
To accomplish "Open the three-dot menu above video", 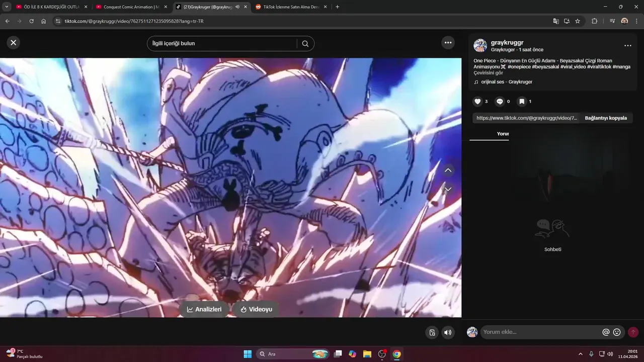I will (x=448, y=43).
